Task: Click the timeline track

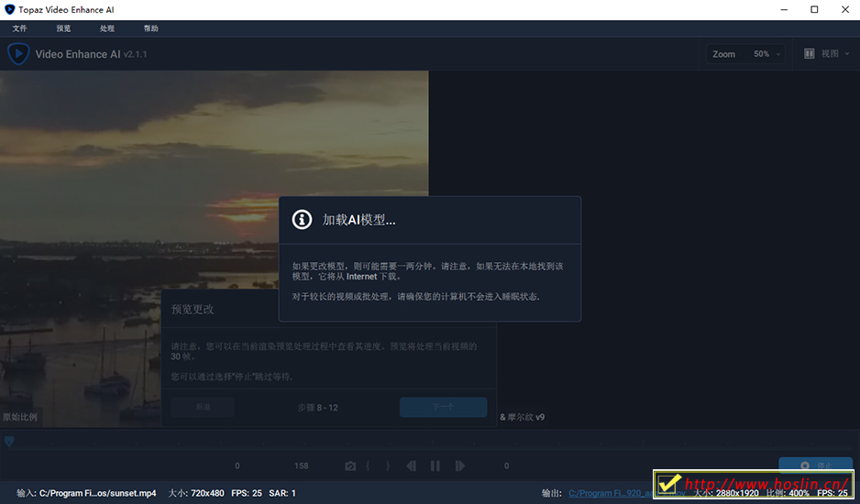Action: (430, 442)
